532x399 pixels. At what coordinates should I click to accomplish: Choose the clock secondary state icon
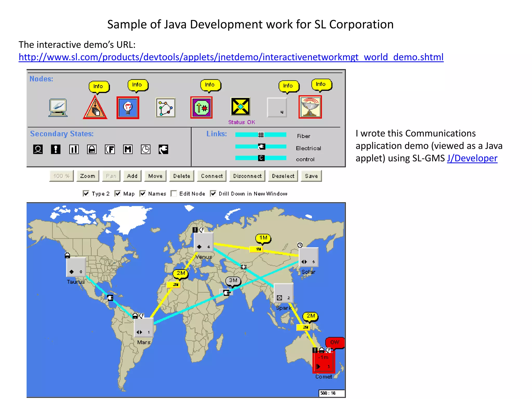[x=145, y=149]
